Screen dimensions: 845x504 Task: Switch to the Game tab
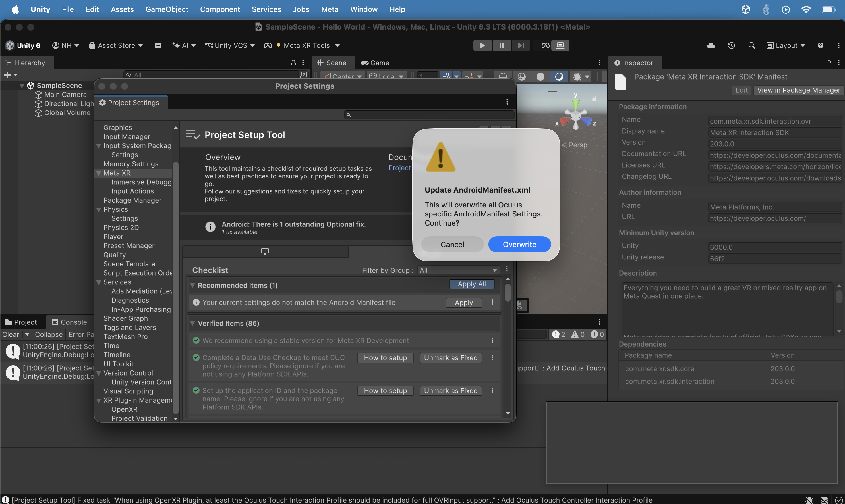point(375,63)
